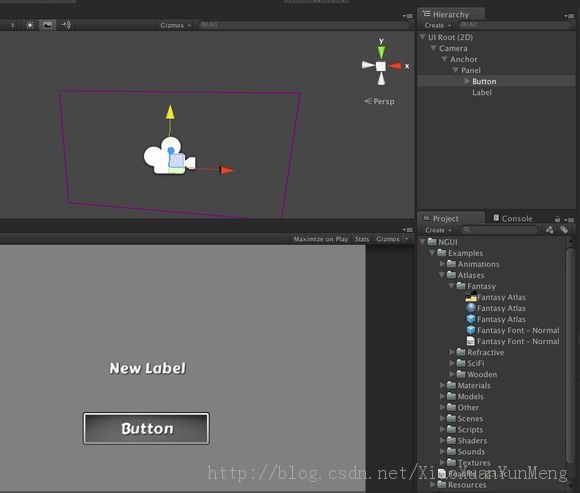
Task: Click center cube of orientation gizmo
Action: click(381, 66)
